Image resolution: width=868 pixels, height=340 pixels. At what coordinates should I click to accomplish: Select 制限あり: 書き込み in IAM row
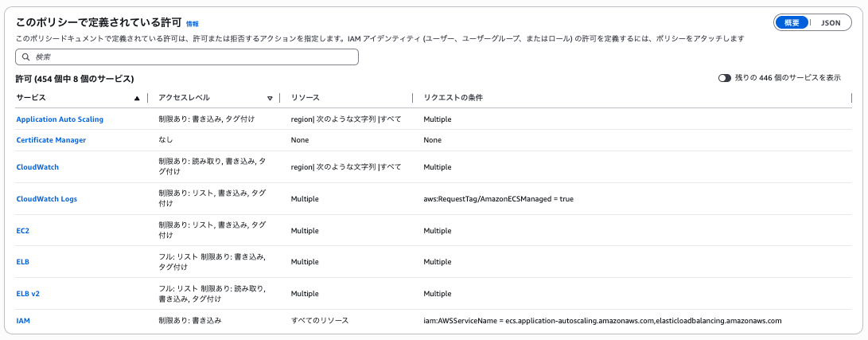point(190,321)
